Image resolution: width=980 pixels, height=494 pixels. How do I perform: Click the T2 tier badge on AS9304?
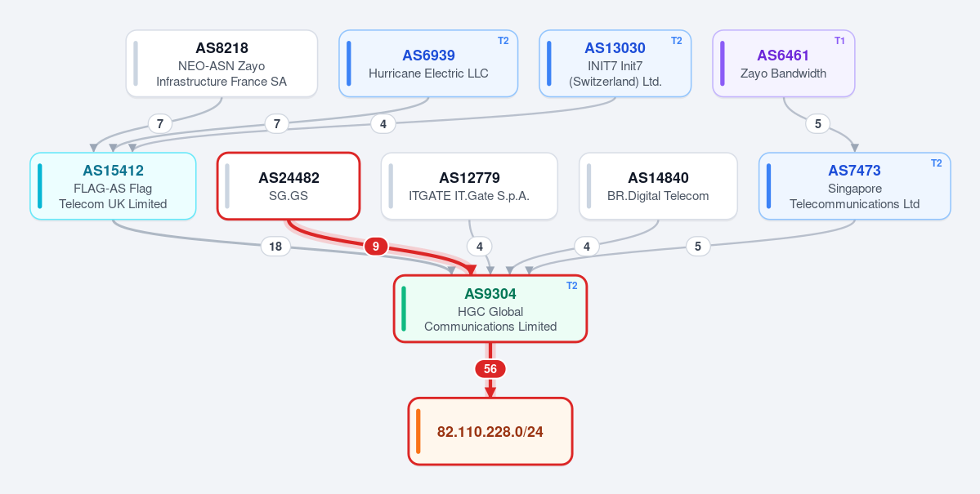click(572, 286)
